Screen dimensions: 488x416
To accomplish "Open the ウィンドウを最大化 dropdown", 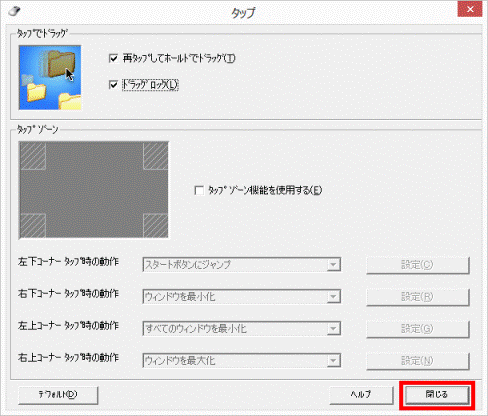I will (242, 361).
